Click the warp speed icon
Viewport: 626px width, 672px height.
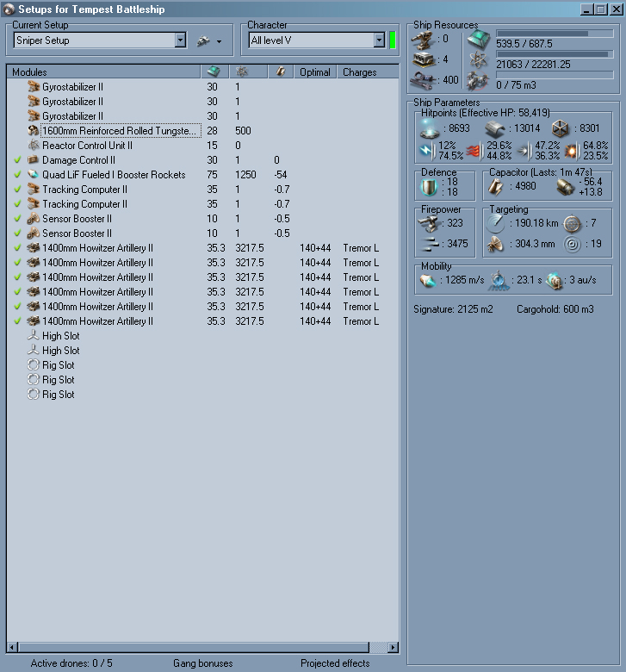[x=555, y=280]
